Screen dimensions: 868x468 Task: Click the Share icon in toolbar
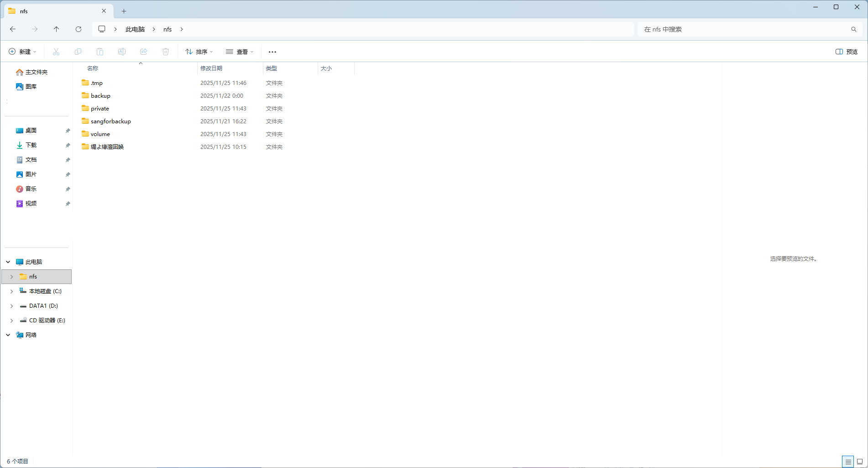coord(144,52)
